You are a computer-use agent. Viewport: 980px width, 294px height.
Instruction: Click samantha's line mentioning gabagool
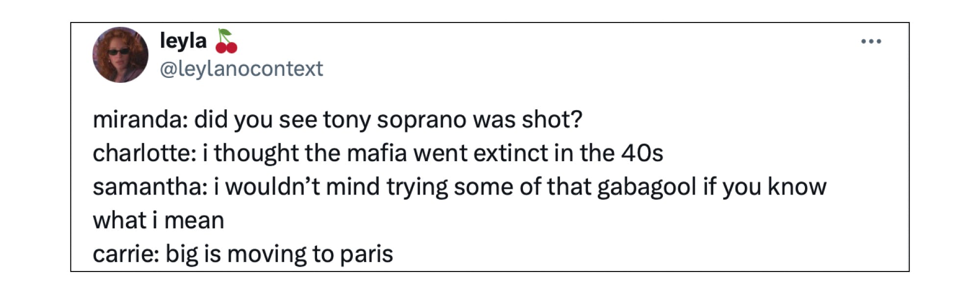[x=459, y=187]
